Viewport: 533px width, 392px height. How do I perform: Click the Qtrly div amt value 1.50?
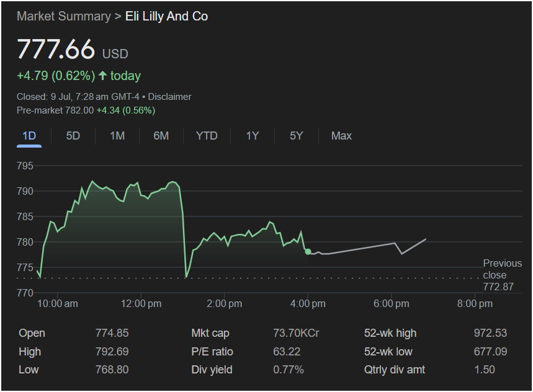[485, 370]
